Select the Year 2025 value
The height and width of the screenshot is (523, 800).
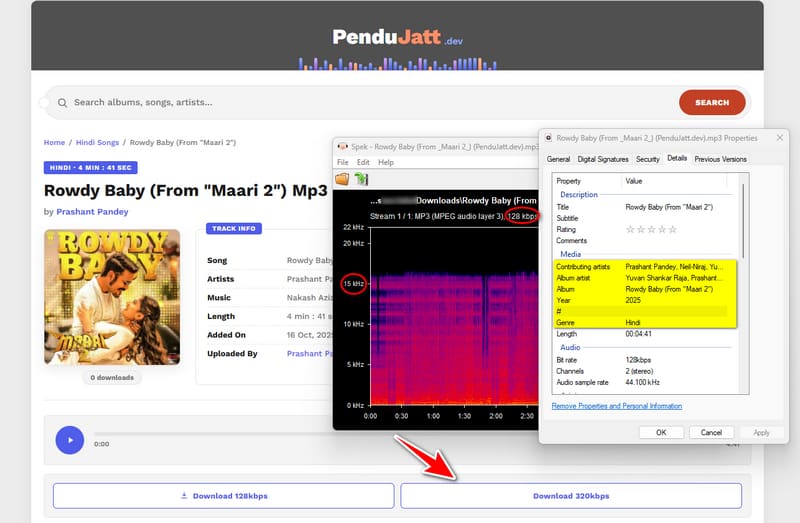633,301
